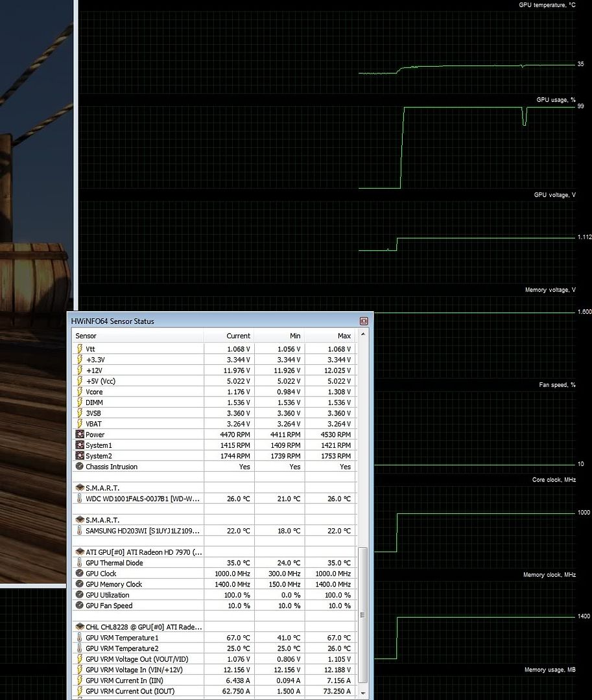Click the Max column header

coord(331,336)
